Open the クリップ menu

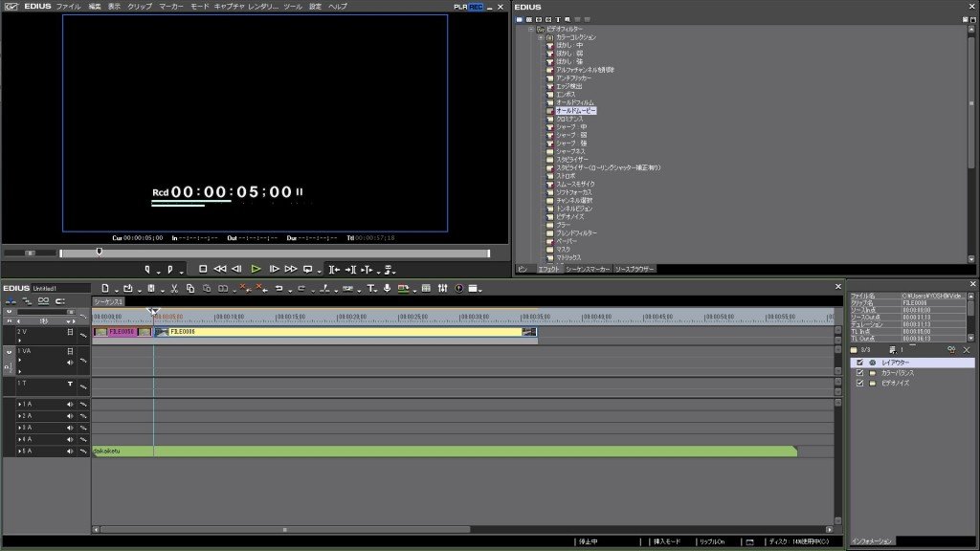tap(140, 7)
